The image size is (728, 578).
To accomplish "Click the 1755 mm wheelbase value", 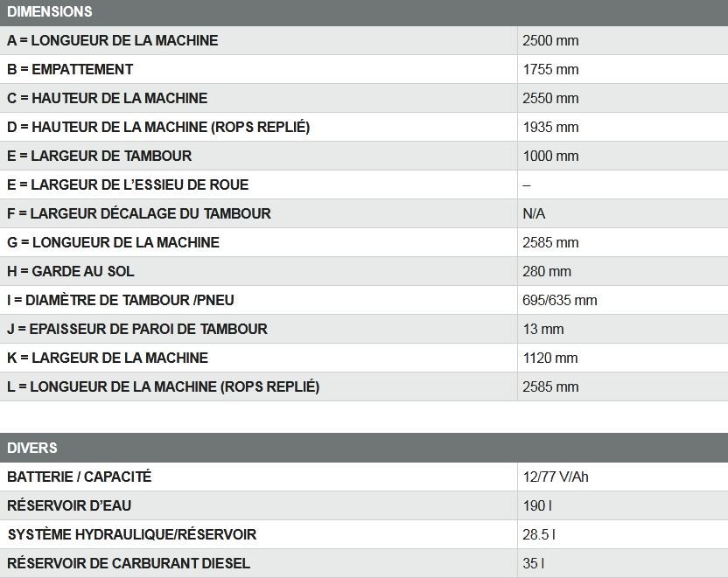I will (550, 69).
